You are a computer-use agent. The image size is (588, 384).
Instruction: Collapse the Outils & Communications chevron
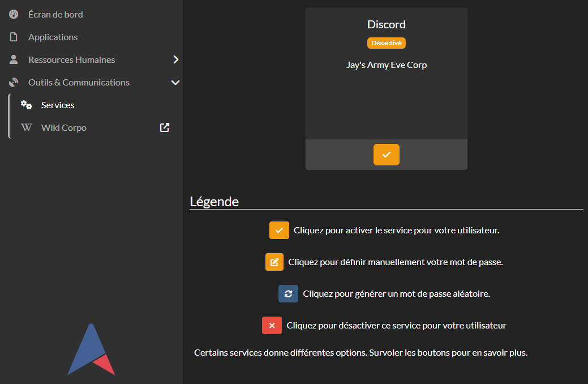tap(175, 82)
